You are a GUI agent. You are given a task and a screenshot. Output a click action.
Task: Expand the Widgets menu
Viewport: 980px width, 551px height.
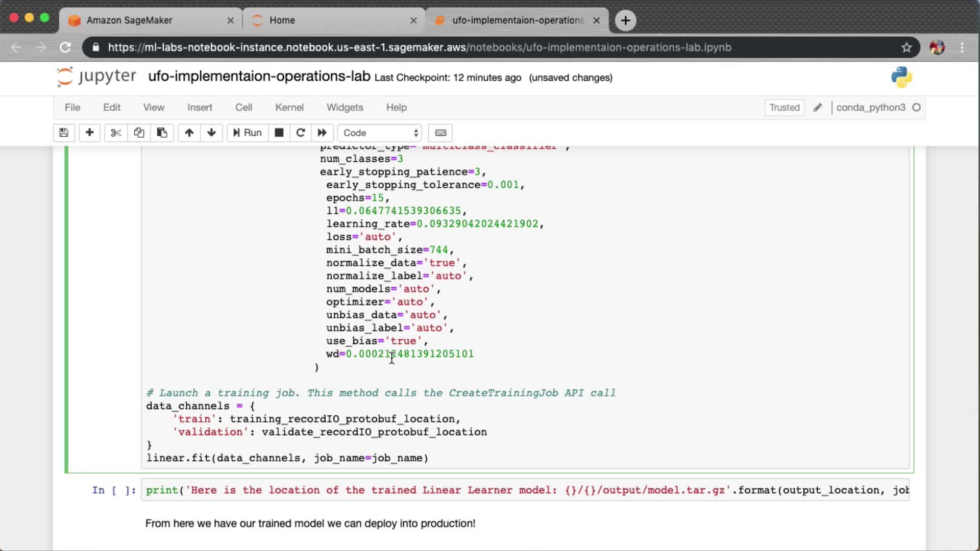[x=345, y=108]
